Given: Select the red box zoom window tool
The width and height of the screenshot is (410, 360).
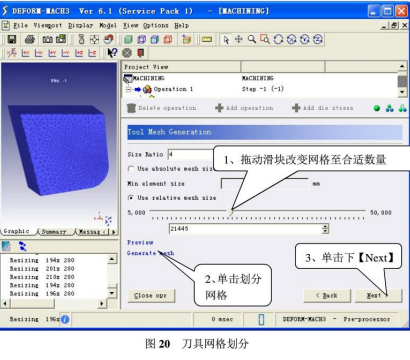Looking at the screenshot, I should click(265, 39).
